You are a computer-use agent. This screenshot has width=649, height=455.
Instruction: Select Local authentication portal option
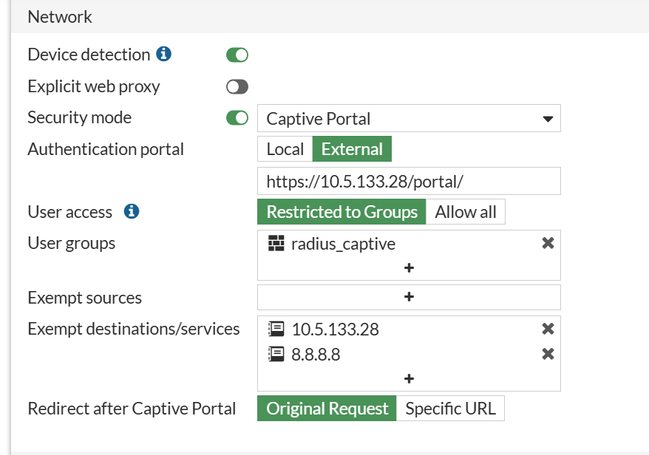coord(285,149)
